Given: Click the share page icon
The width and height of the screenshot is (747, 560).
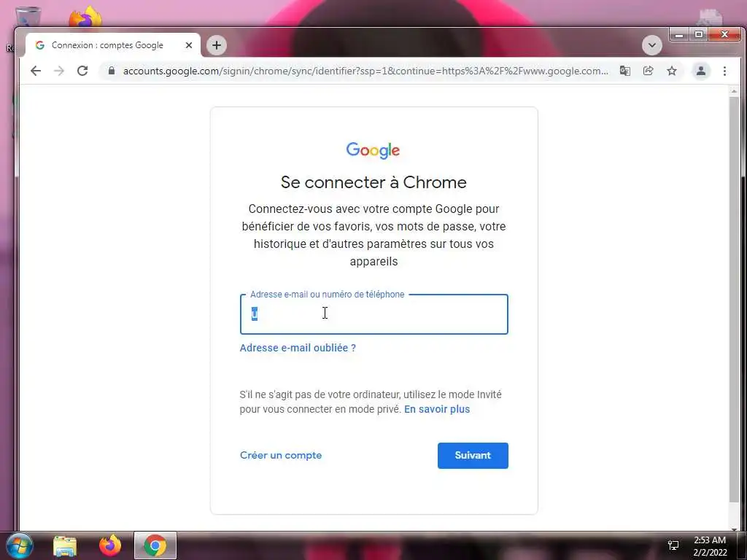Looking at the screenshot, I should (x=648, y=71).
